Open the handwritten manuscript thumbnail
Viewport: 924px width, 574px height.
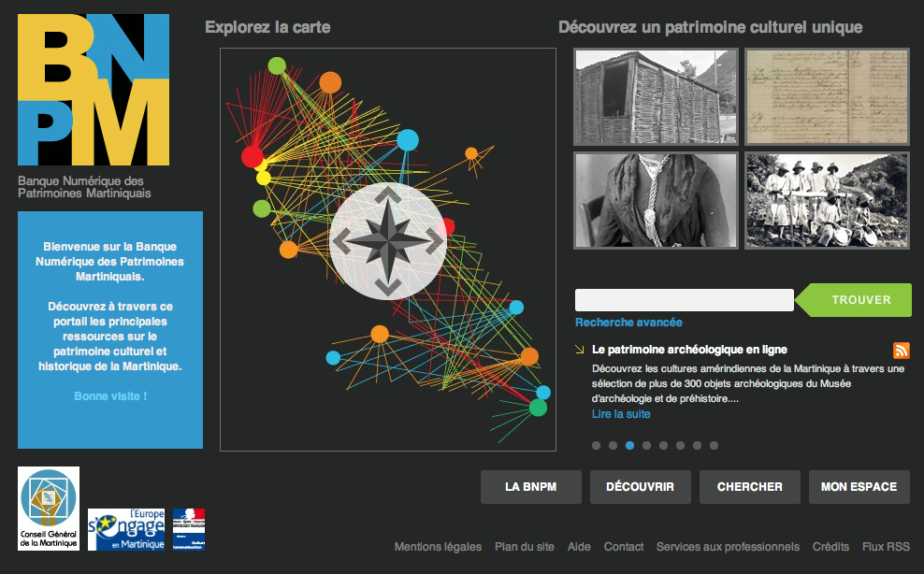(x=828, y=96)
